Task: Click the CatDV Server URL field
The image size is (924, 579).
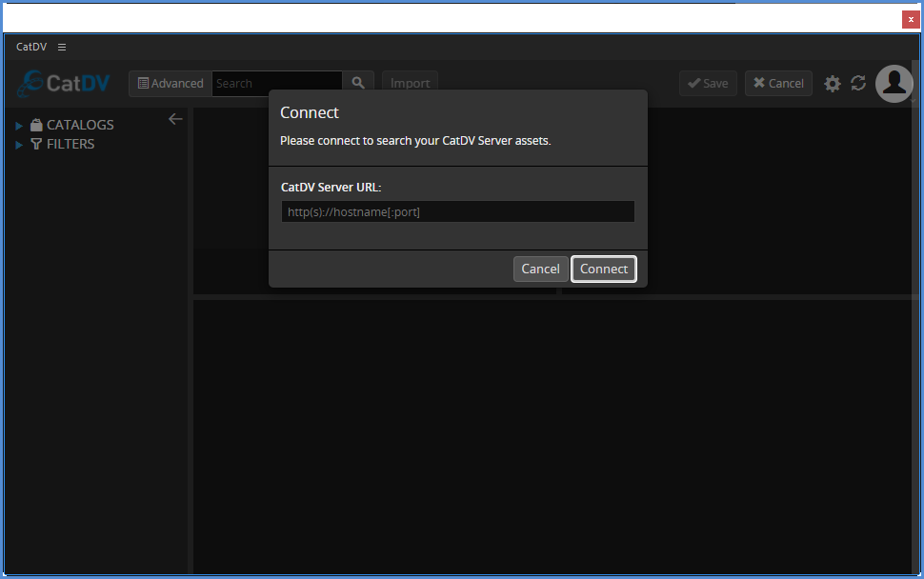Action: pyautogui.click(x=458, y=212)
